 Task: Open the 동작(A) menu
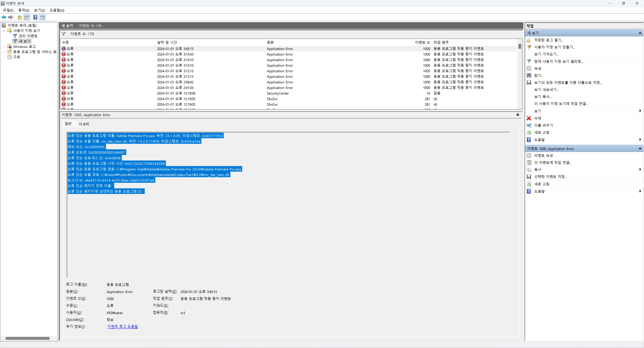pyautogui.click(x=24, y=10)
